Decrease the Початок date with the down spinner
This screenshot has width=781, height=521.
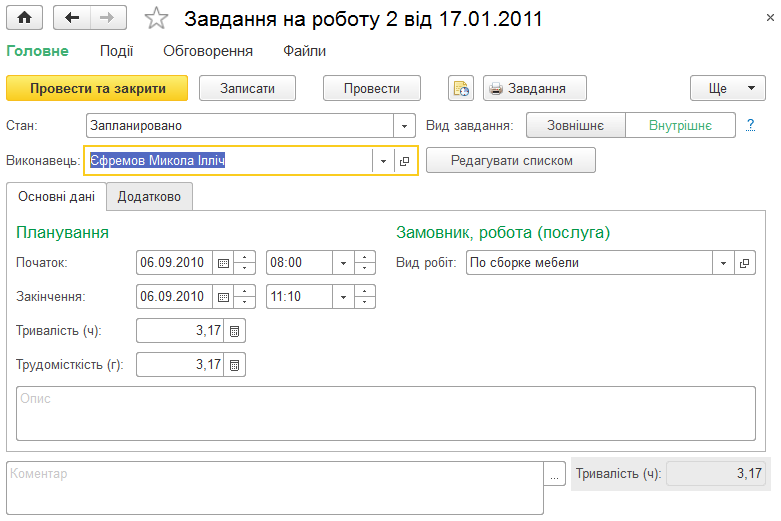pyautogui.click(x=245, y=268)
